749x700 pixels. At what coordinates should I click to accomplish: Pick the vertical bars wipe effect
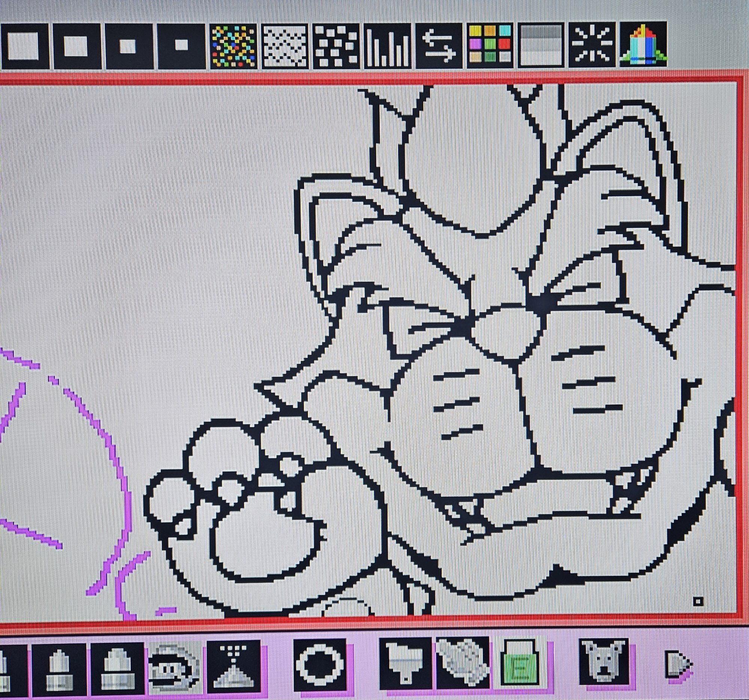[x=387, y=46]
